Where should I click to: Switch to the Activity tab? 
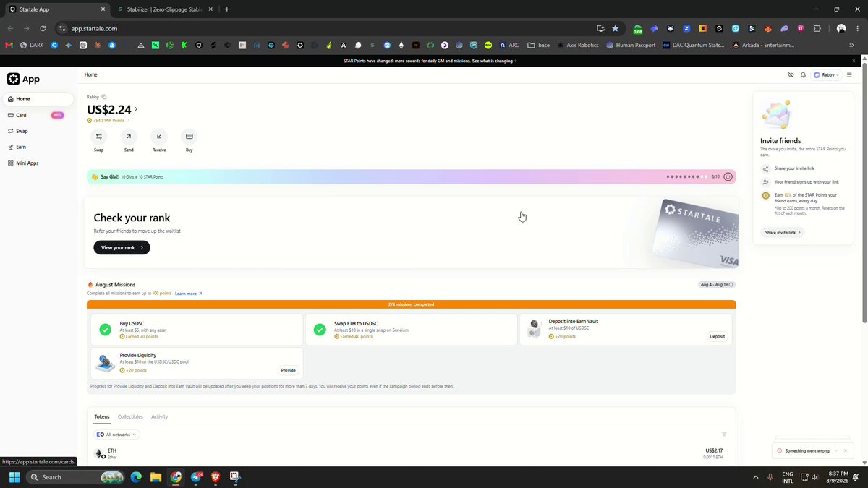click(x=159, y=416)
